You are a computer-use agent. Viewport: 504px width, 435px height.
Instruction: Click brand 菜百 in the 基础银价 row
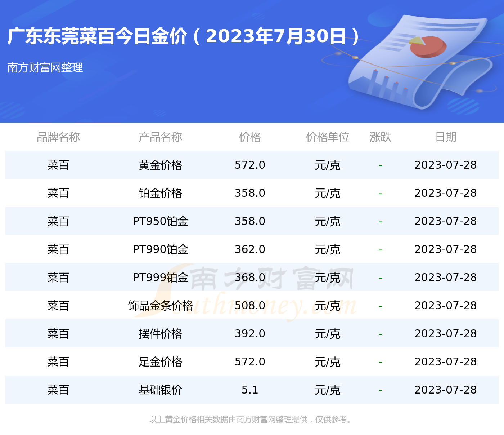click(58, 390)
